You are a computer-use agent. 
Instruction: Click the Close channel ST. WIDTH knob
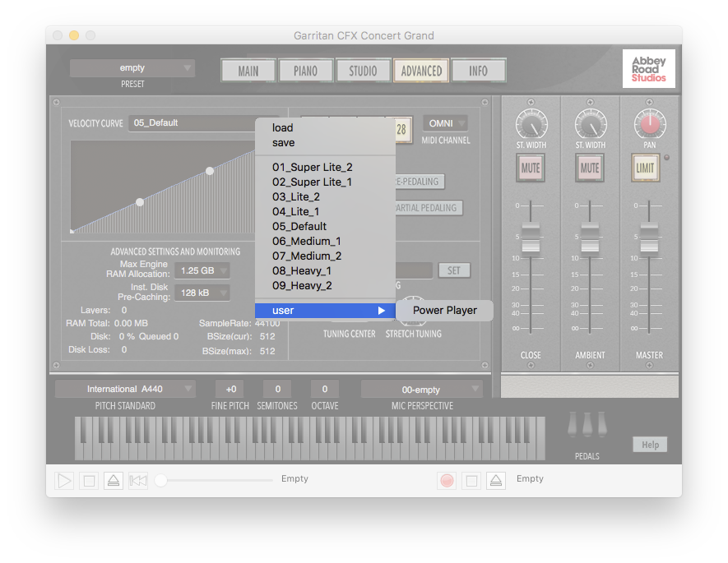pyautogui.click(x=531, y=124)
